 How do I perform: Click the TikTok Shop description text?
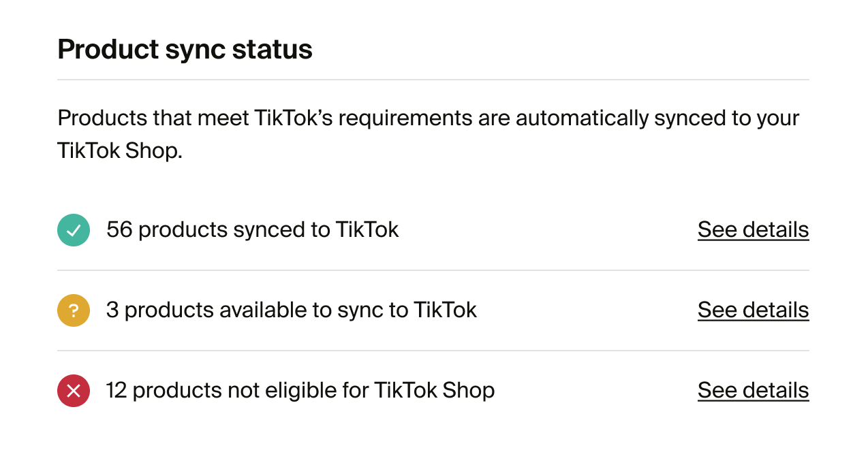428,133
